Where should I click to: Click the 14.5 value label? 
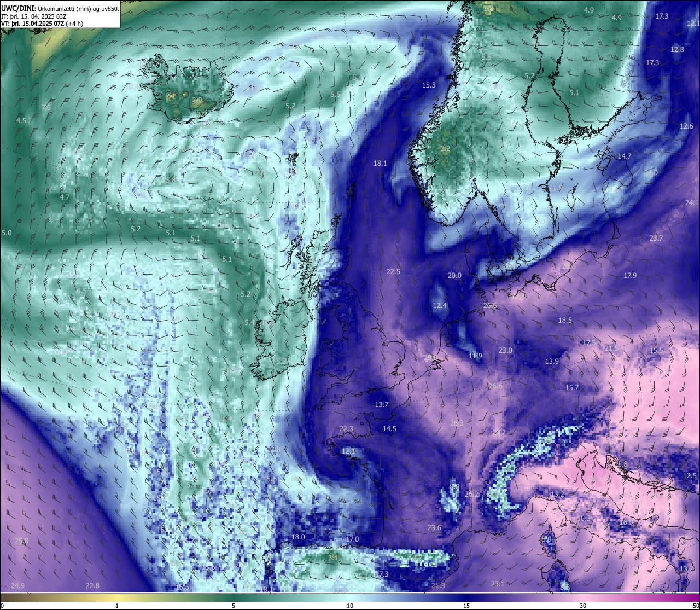click(389, 428)
